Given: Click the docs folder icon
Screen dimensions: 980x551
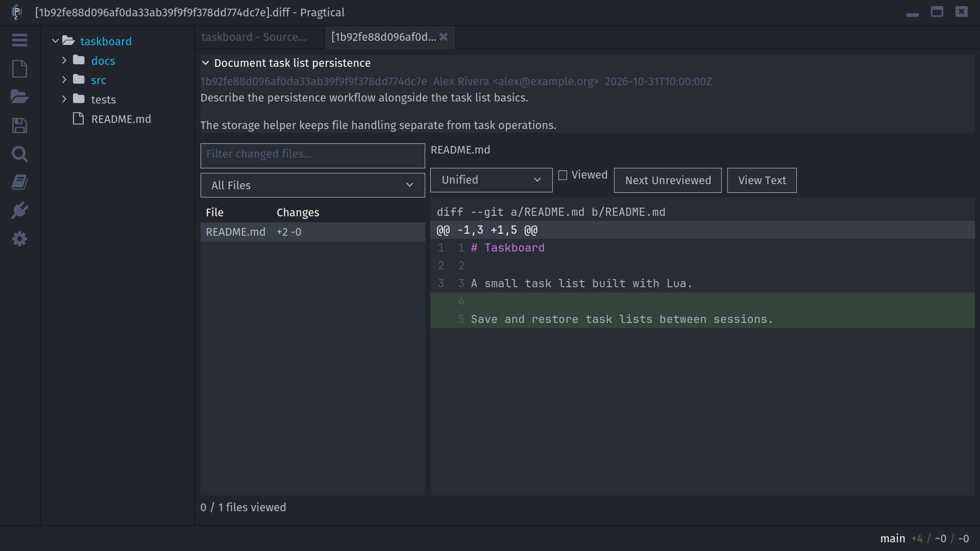Looking at the screenshot, I should click(79, 60).
